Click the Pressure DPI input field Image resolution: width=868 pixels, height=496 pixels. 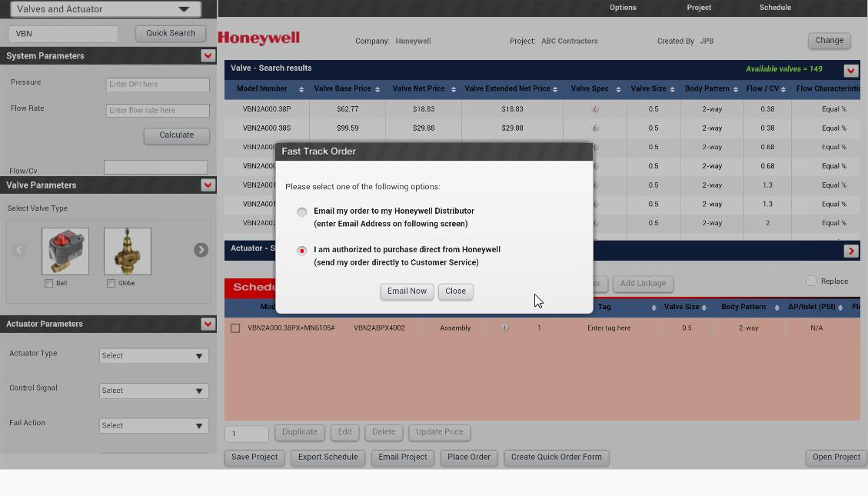(158, 85)
